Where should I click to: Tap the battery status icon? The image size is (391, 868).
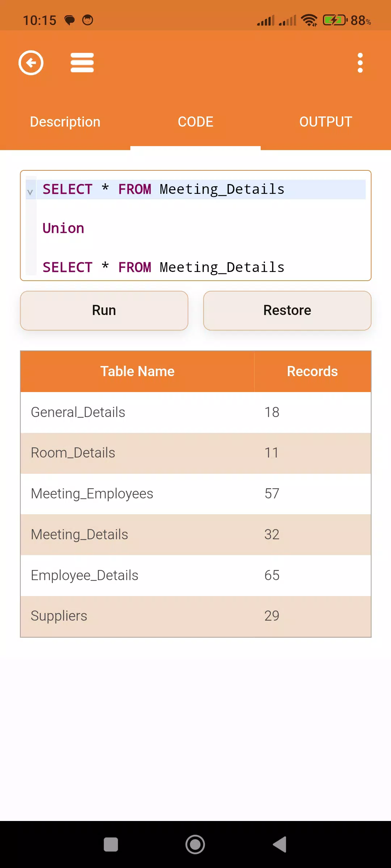(335, 20)
